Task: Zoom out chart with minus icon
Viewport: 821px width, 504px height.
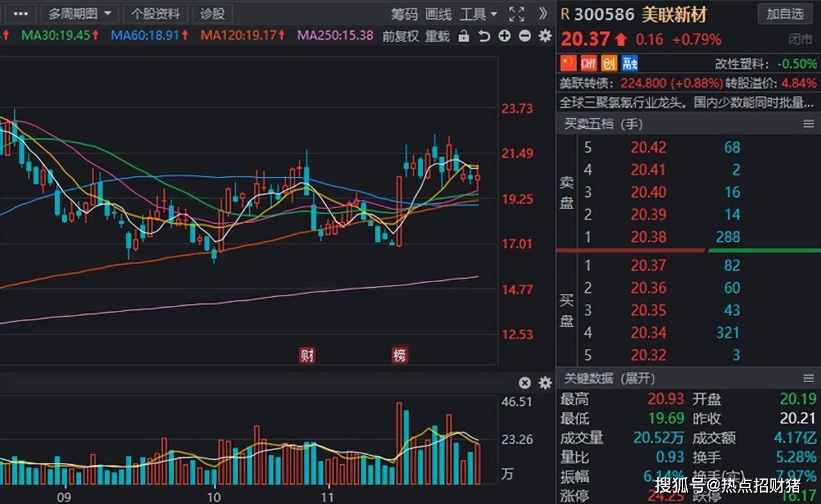Action: pyautogui.click(x=525, y=36)
